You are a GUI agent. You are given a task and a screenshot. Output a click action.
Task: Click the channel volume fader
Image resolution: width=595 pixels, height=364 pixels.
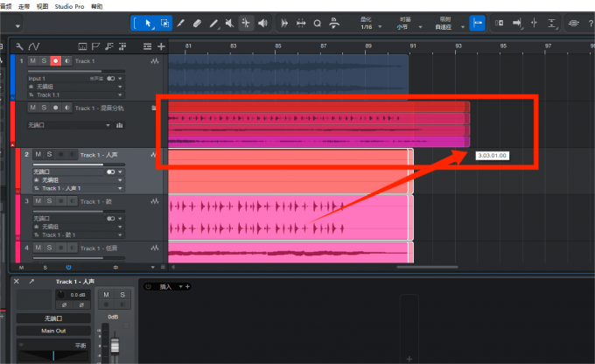[x=115, y=345]
